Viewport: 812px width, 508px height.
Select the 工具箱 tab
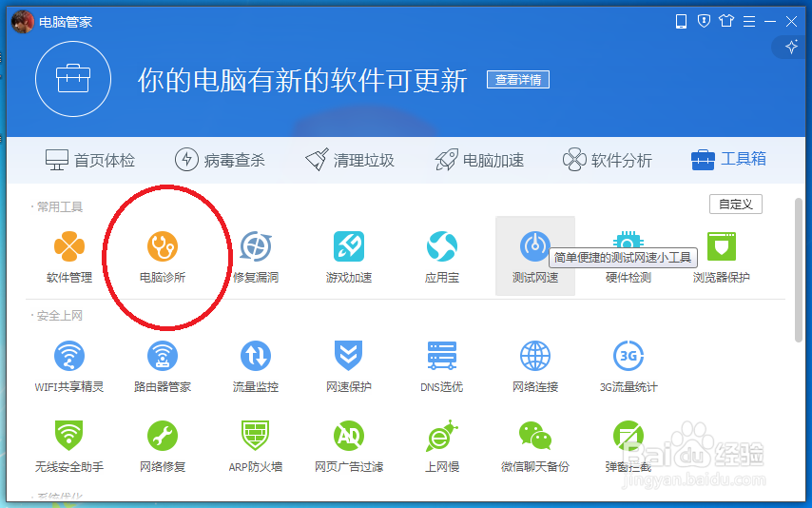(x=728, y=159)
